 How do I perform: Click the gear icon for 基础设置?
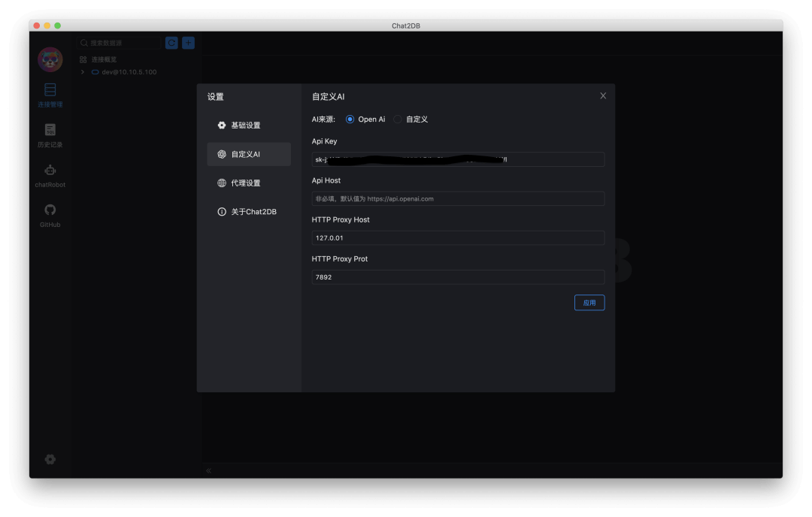pos(222,125)
